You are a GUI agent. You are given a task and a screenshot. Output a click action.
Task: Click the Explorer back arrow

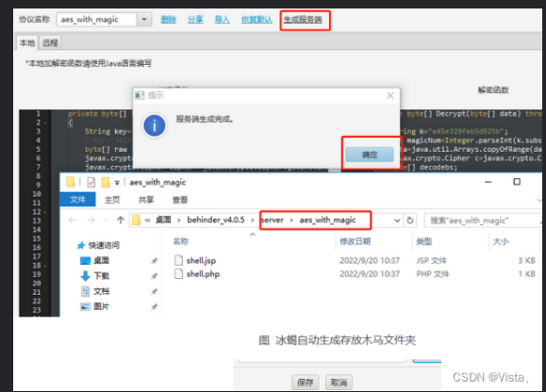coord(73,220)
